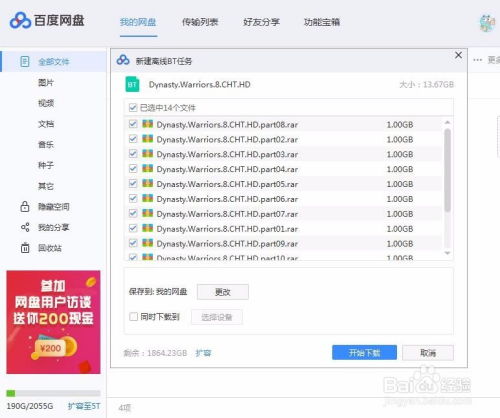Uncheck the part02.rar file checkbox
The height and width of the screenshot is (418, 500).
(x=133, y=139)
